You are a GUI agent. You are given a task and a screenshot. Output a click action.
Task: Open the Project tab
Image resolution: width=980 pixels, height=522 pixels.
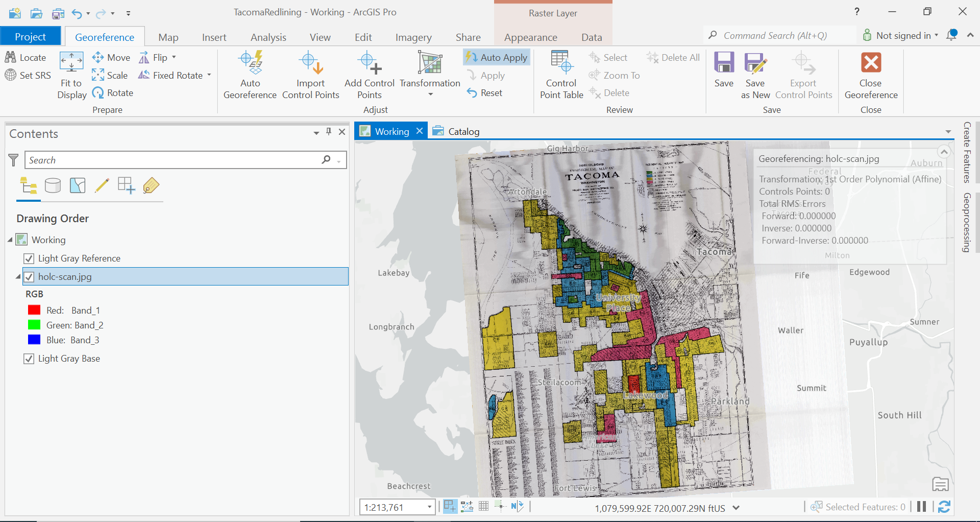coord(31,37)
